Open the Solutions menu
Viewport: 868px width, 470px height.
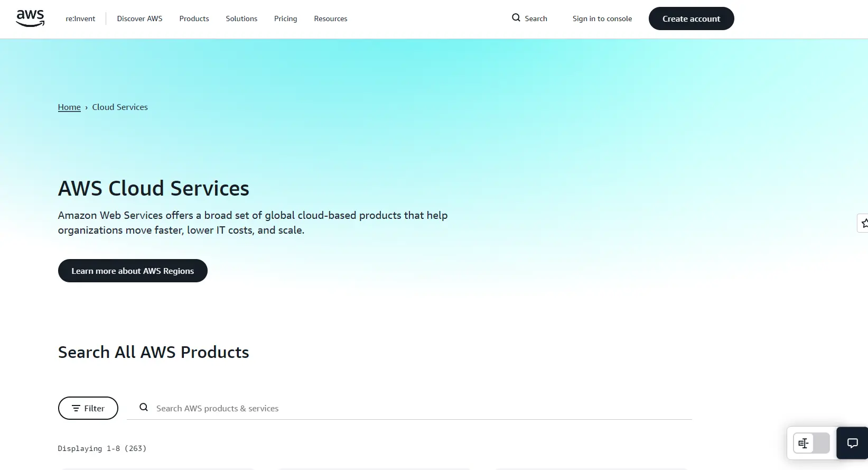coord(241,19)
